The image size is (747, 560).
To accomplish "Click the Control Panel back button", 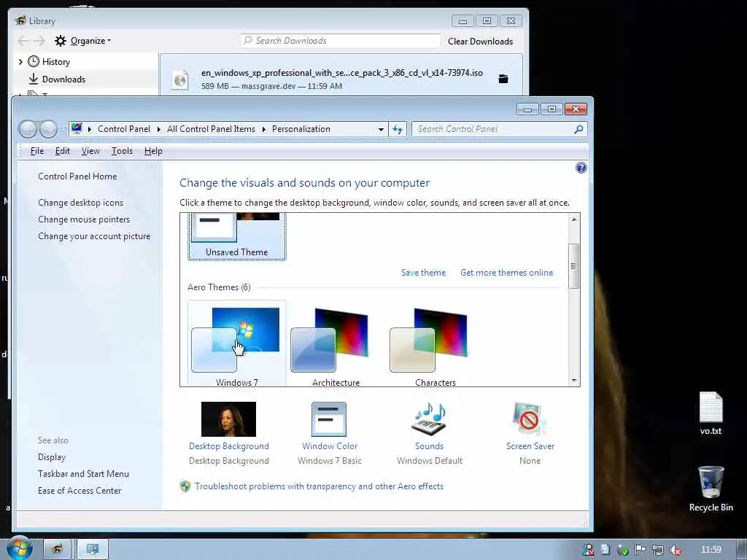I will click(x=28, y=129).
